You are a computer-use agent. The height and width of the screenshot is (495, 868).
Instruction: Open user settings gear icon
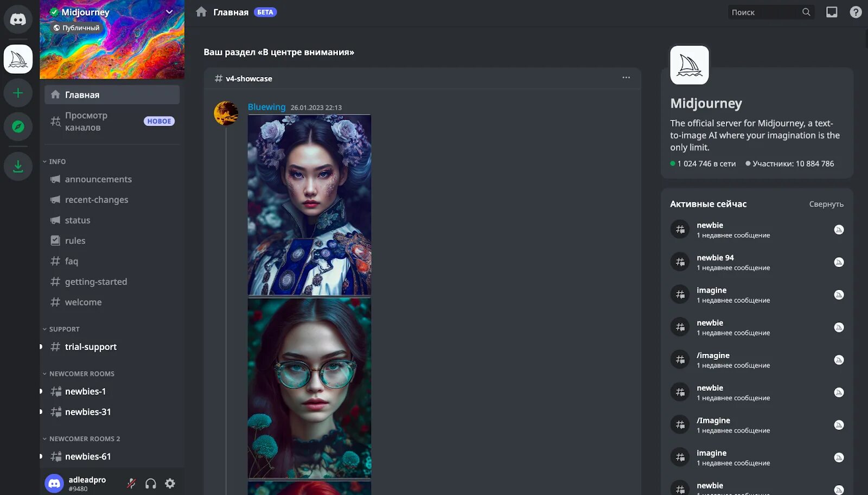pos(170,483)
